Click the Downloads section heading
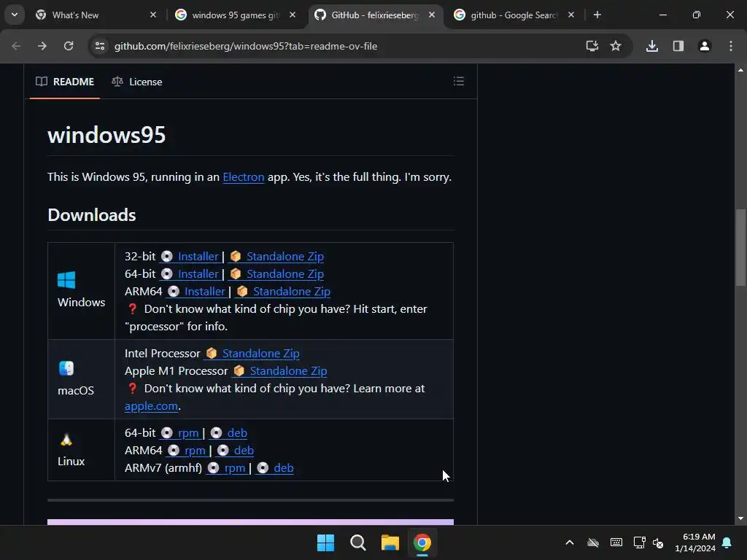The height and width of the screenshot is (560, 747). 92,215
